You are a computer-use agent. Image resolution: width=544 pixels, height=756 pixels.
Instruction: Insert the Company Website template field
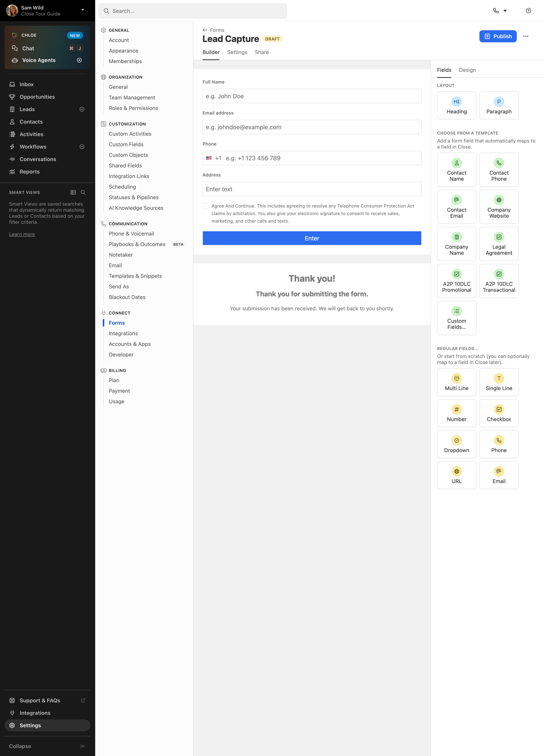pos(499,207)
